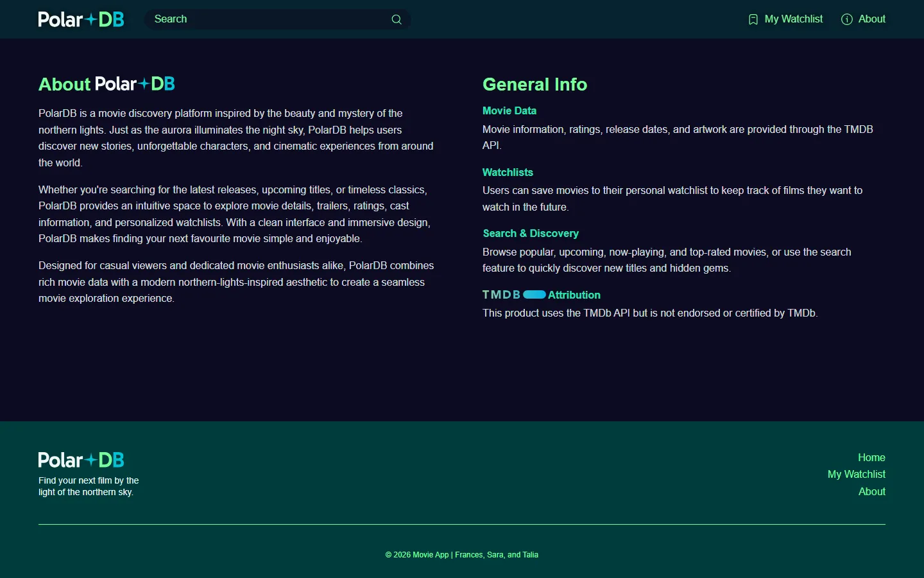Click the Search & Discovery subheading
The height and width of the screenshot is (578, 924).
[x=531, y=233]
